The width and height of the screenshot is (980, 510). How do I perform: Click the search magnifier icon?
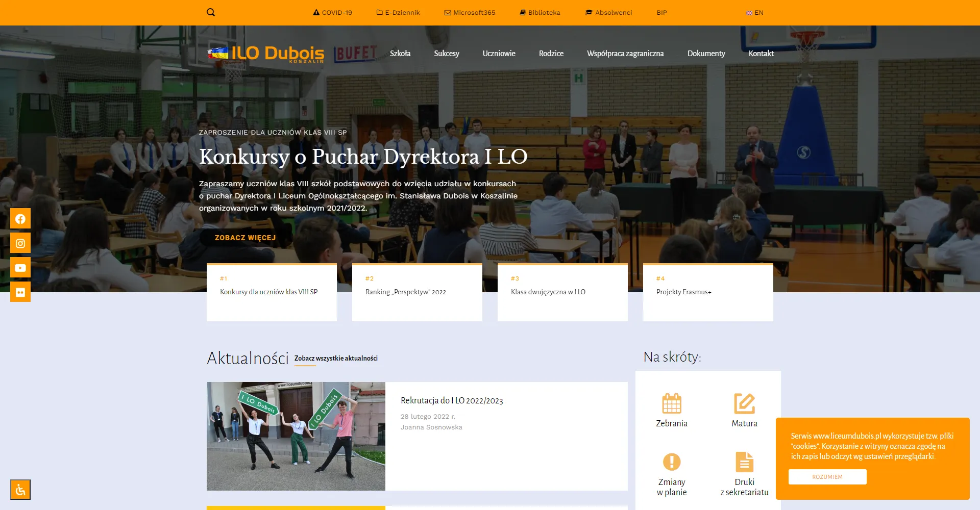pos(211,13)
